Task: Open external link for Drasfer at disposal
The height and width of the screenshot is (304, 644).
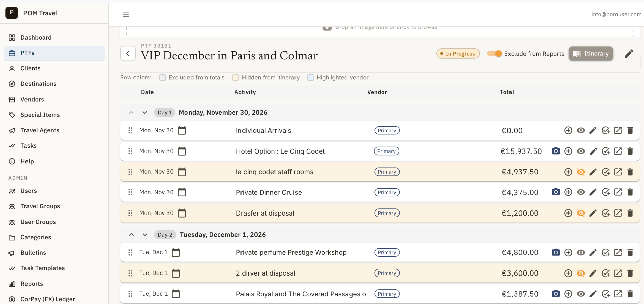Action: (618, 213)
